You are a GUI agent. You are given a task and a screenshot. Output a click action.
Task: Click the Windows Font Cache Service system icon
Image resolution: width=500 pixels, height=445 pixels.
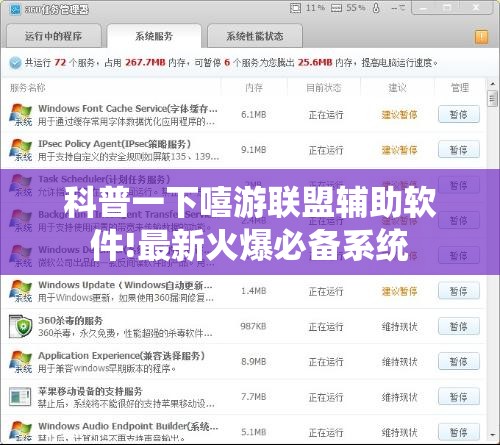click(x=20, y=115)
